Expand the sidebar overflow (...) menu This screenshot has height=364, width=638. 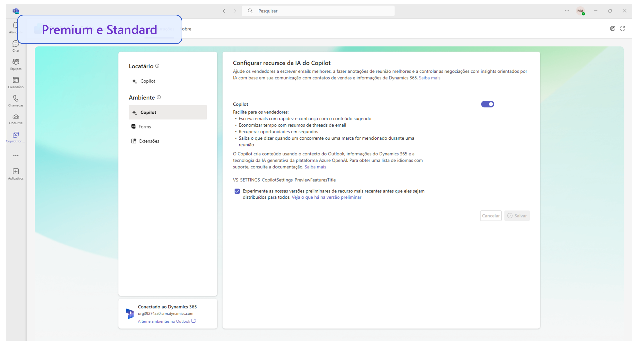pos(15,155)
